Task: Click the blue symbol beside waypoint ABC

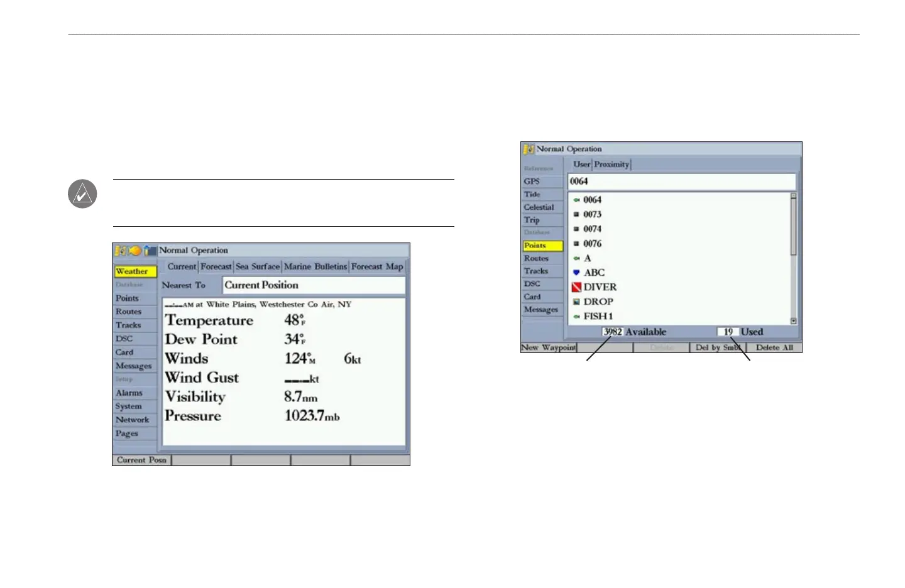Action: [x=576, y=273]
